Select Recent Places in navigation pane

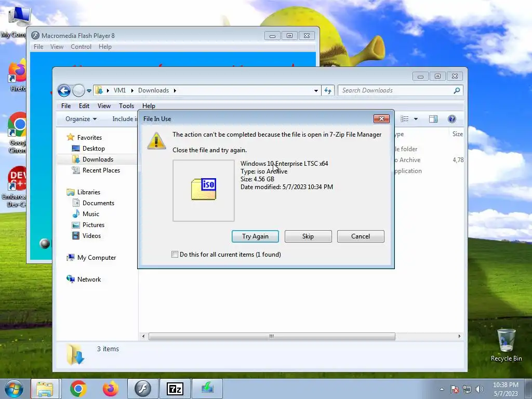tap(101, 170)
